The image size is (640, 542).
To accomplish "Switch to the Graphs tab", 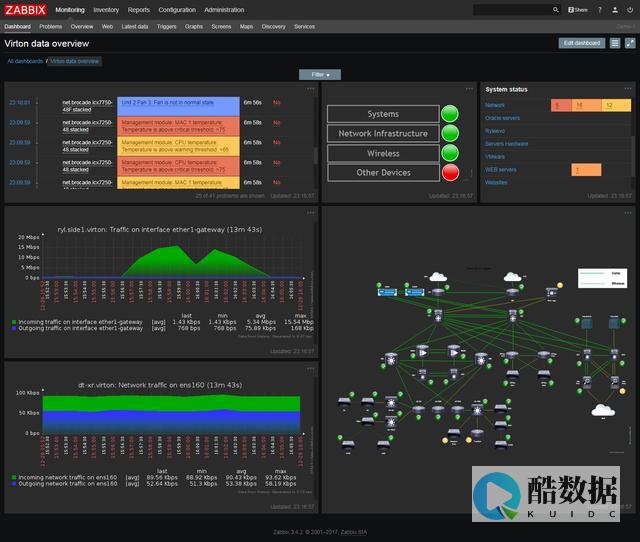I will pos(194,27).
